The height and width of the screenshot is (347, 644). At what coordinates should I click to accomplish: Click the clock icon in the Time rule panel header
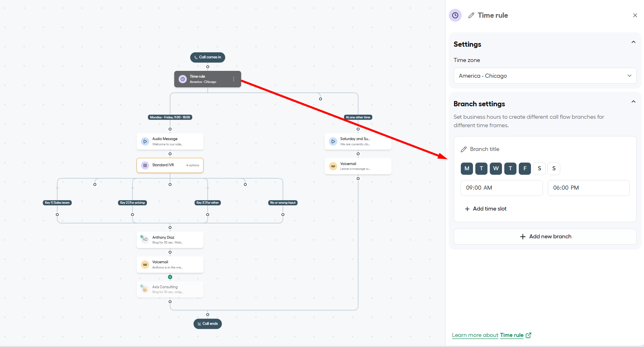click(x=455, y=15)
